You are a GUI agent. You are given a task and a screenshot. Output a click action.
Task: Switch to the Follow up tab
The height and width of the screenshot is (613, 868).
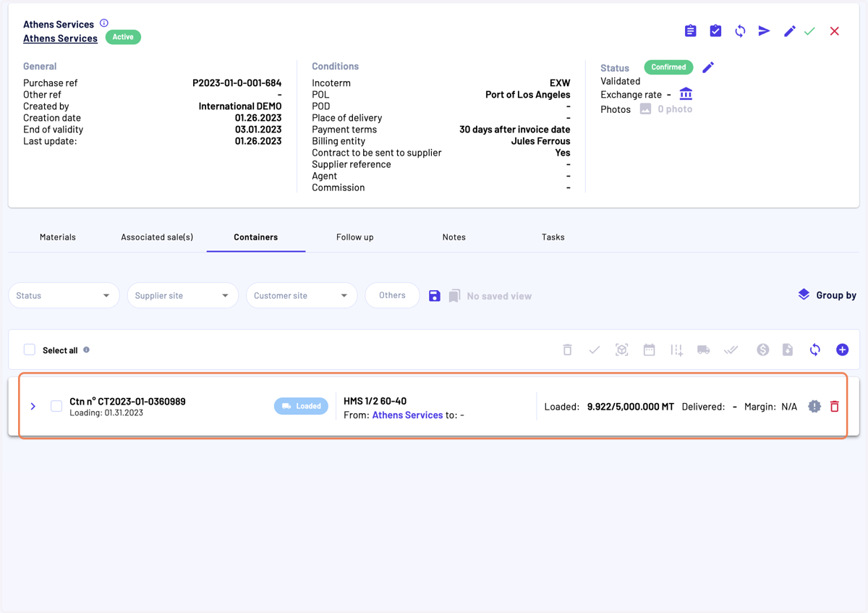(x=355, y=237)
